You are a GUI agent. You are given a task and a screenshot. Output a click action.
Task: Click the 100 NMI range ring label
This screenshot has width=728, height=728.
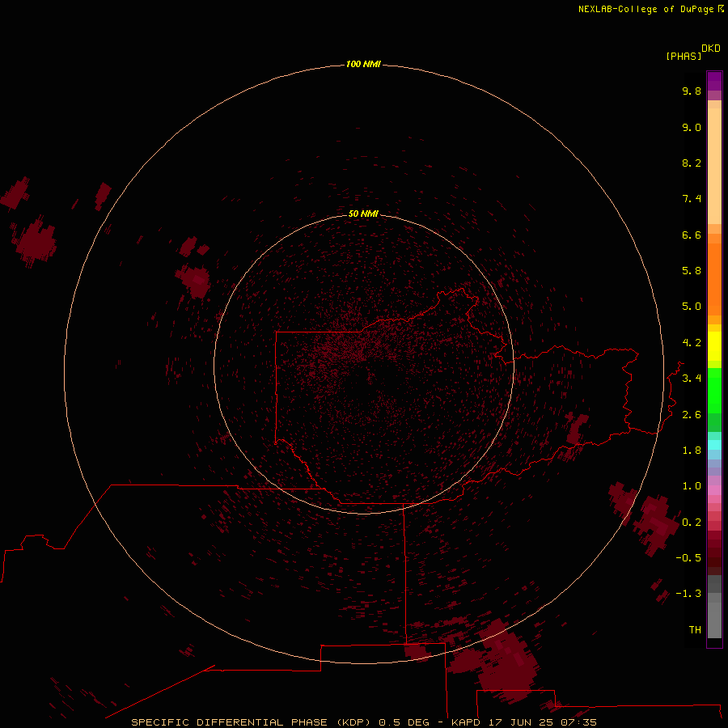[363, 64]
